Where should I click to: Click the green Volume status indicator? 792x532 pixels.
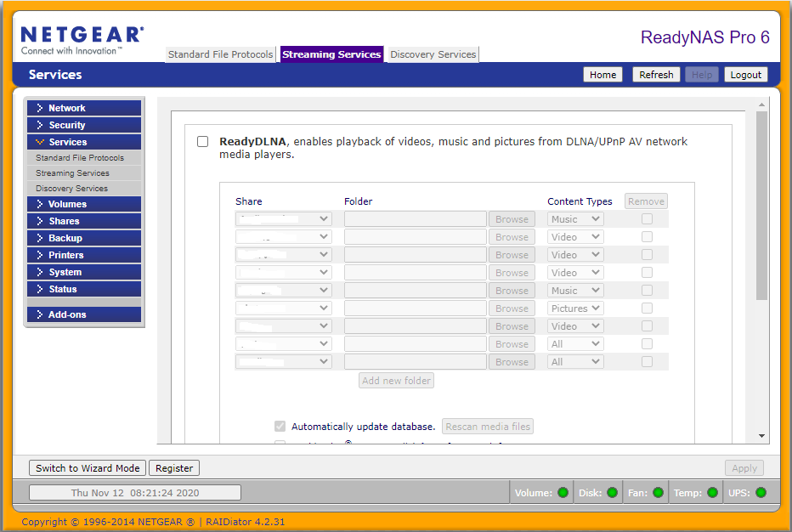[x=563, y=493]
